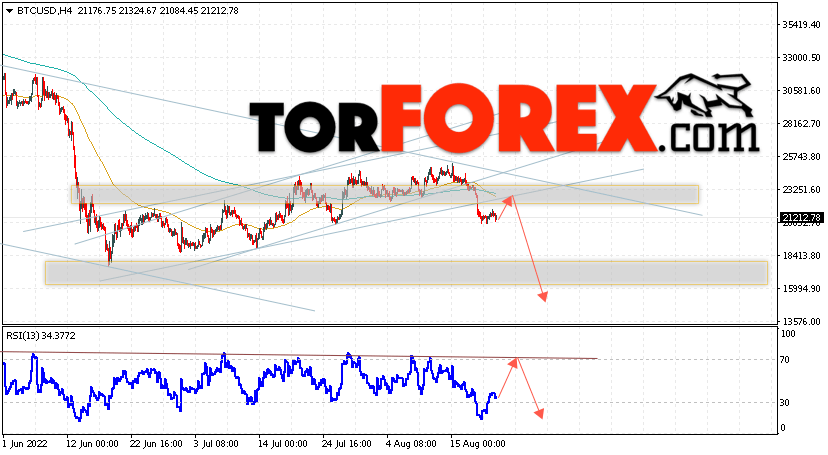Viewport: 828px width, 455px height.
Task: Select the RSI scale value 100
Action: 788,334
